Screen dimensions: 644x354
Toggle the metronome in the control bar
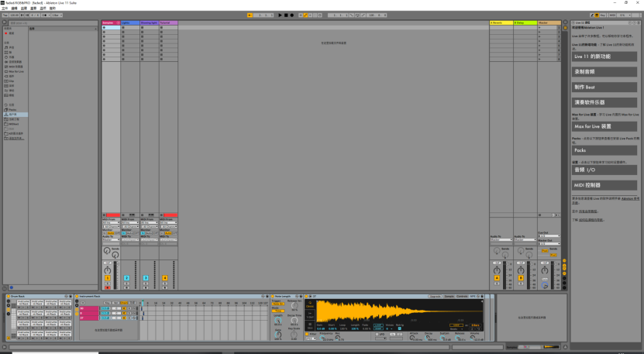pos(44,15)
